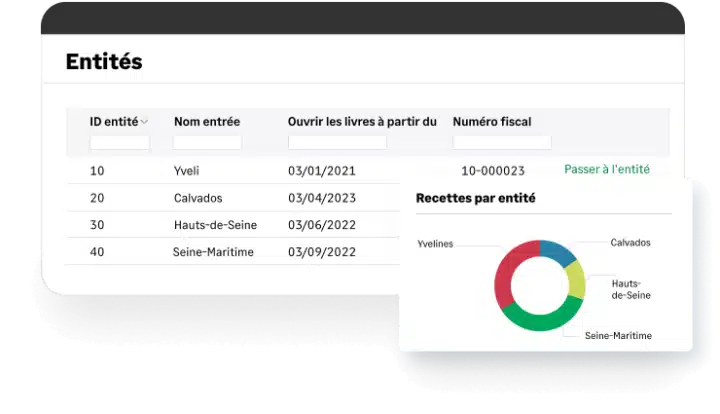Click the Recettes par entité chart title

tap(475, 198)
